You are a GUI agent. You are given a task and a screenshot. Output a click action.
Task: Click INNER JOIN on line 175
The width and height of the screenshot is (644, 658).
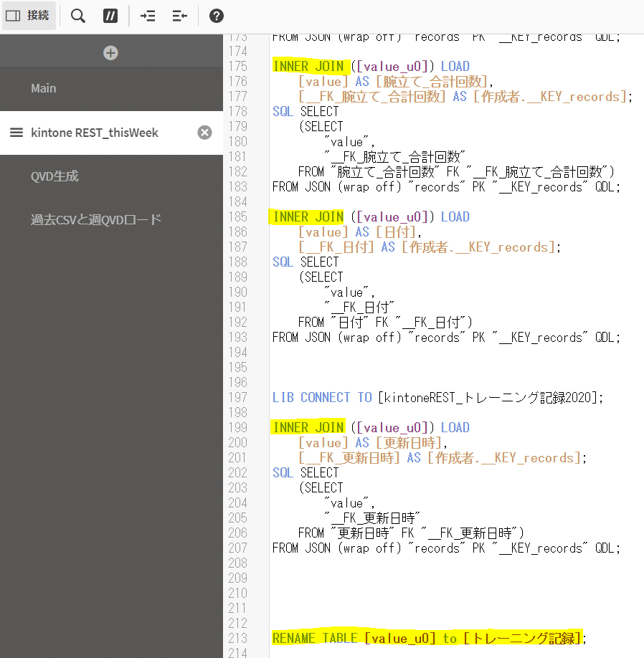pyautogui.click(x=308, y=67)
